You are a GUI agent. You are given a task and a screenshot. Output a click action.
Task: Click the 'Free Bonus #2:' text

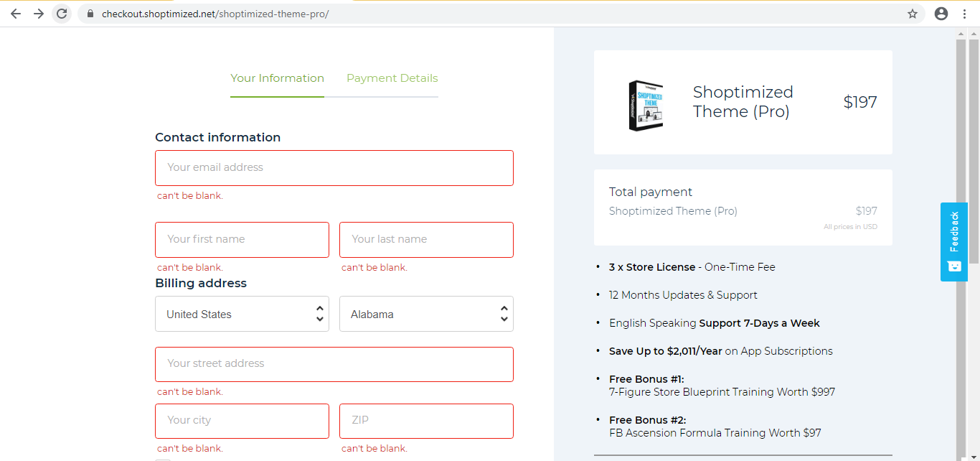click(648, 420)
